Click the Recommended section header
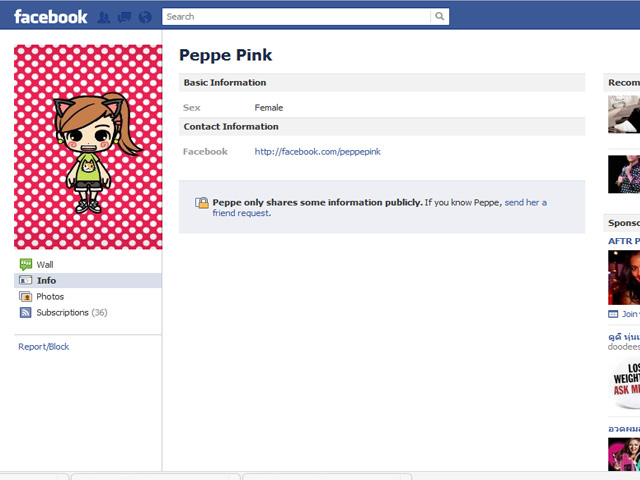The height and width of the screenshot is (480, 640). (x=622, y=82)
